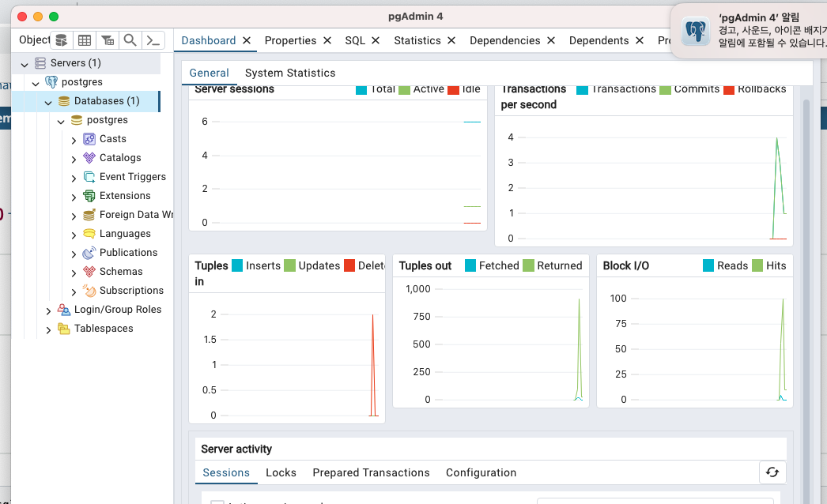
Task: Expand the Schemas node
Action: click(x=74, y=273)
